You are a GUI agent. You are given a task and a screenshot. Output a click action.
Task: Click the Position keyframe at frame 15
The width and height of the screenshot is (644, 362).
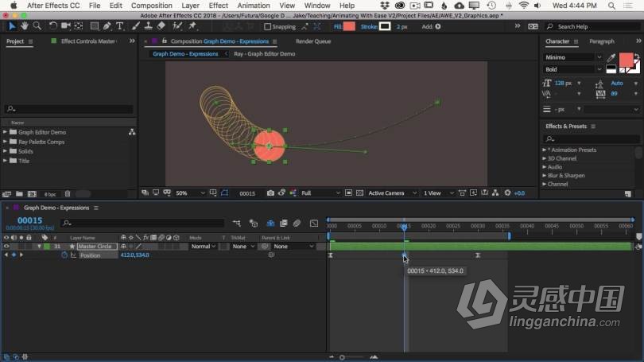[404, 255]
